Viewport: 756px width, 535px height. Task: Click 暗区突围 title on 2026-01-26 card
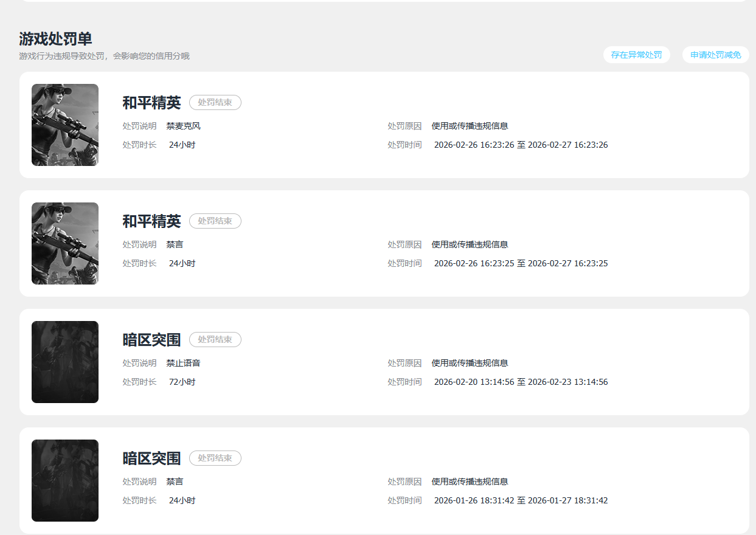(x=151, y=458)
